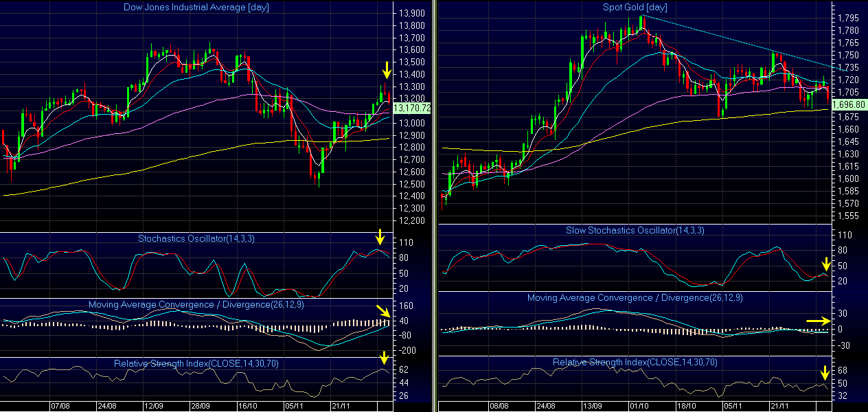This screenshot has height=412, width=868.
Task: Click the 28/09 date on Dow time axis
Action: tap(200, 406)
